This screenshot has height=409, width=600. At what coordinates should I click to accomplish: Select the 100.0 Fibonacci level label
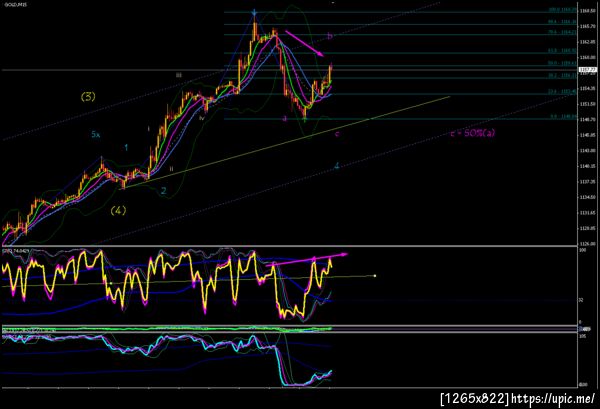click(x=562, y=10)
